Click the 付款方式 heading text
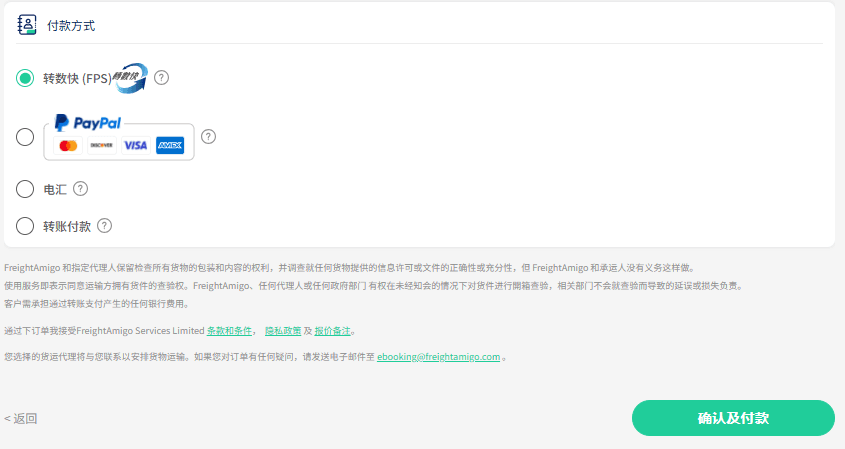Screen dimensions: 845x449 click(71, 26)
